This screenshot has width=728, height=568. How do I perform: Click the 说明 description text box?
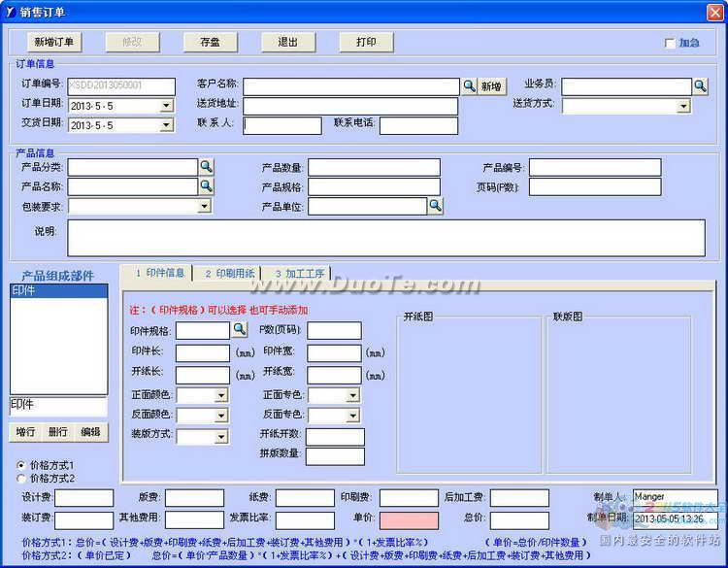(x=385, y=238)
